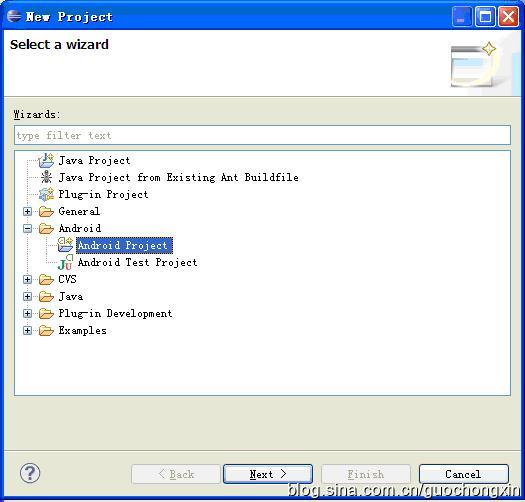The image size is (525, 502).
Task: Click the Eclipse icon in the title bar
Action: pos(14,16)
